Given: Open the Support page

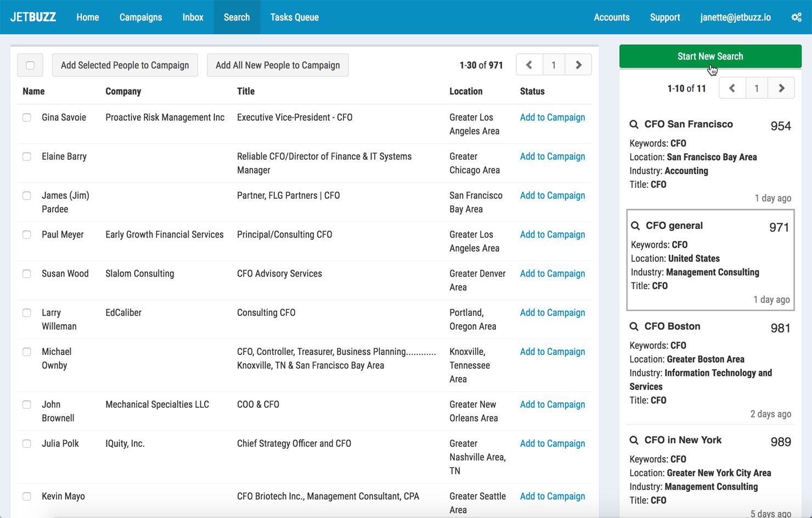Looking at the screenshot, I should click(x=664, y=17).
